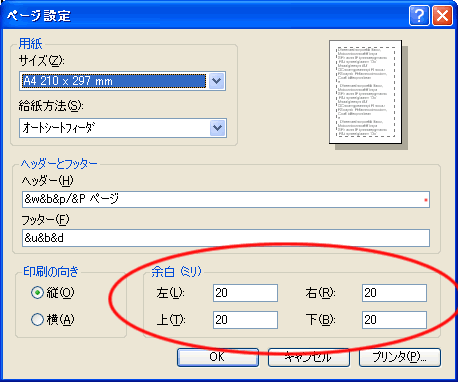Click the 右(R): margin label
This screenshot has height=382, width=458.
pyautogui.click(x=320, y=293)
